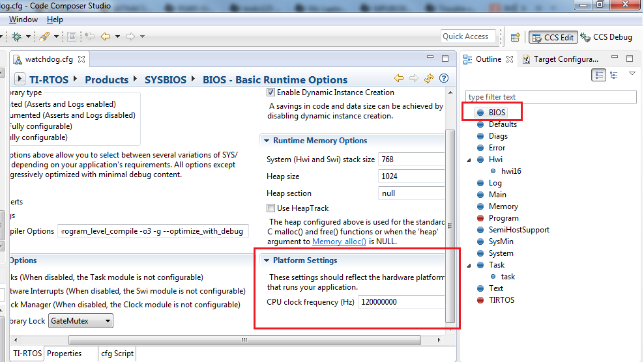
Task: Collapse the Platform Settings section
Action: pos(267,260)
